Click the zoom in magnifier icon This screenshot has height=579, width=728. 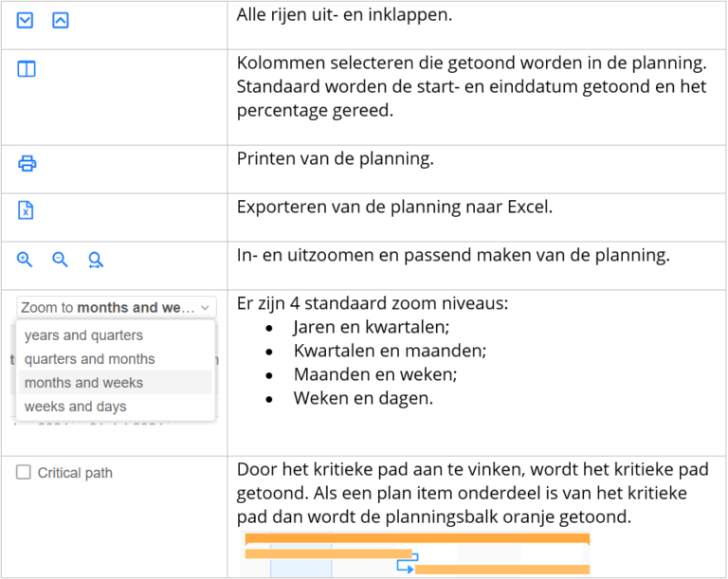point(25,260)
